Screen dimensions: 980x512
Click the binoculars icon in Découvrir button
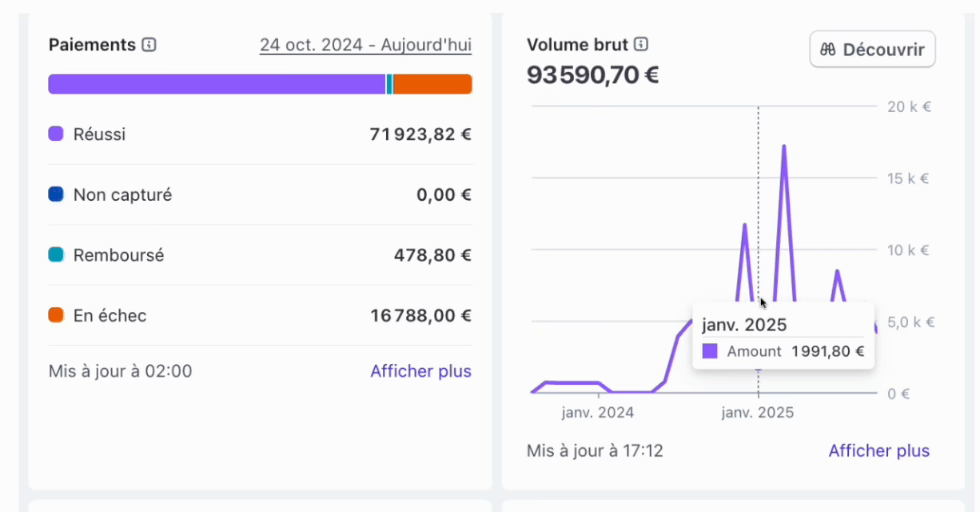pyautogui.click(x=828, y=49)
